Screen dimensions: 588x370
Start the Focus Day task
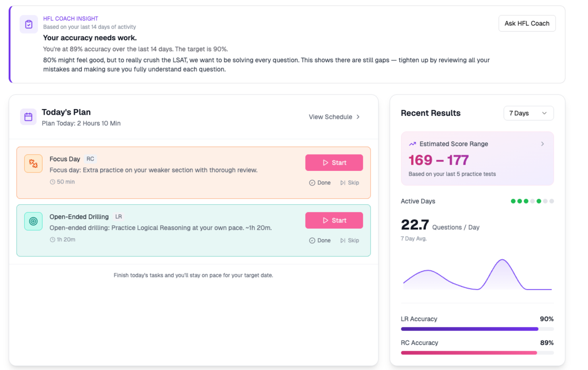(334, 163)
